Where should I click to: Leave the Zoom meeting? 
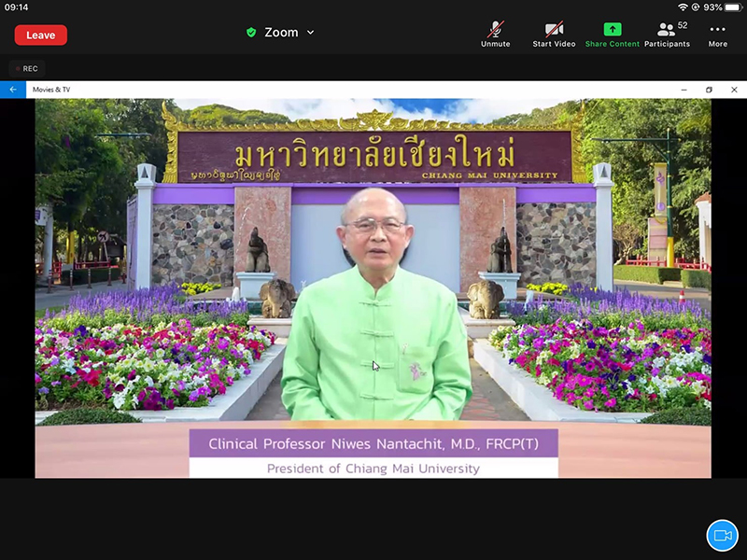click(40, 35)
